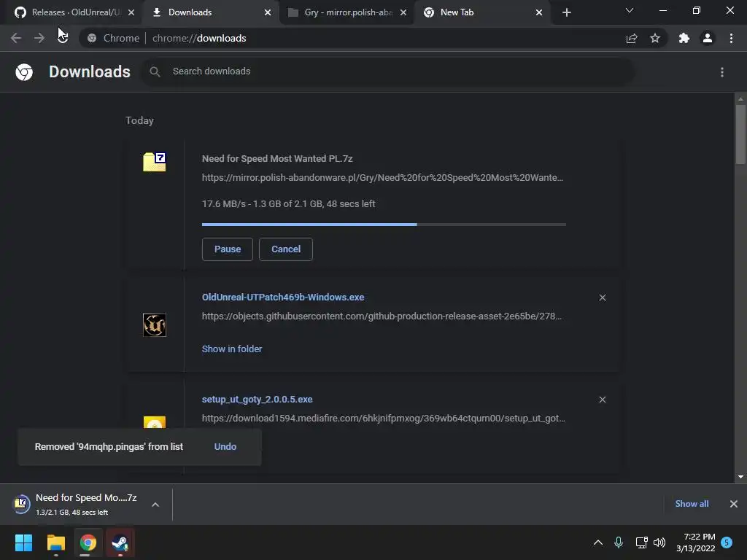Show OldUnreal patch in folder
The width and height of the screenshot is (747, 560).
point(232,349)
